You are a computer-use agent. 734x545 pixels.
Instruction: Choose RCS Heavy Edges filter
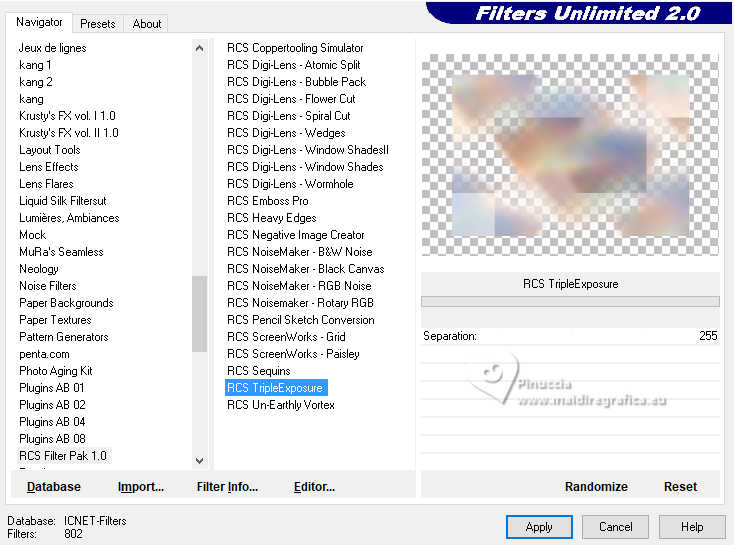point(272,218)
